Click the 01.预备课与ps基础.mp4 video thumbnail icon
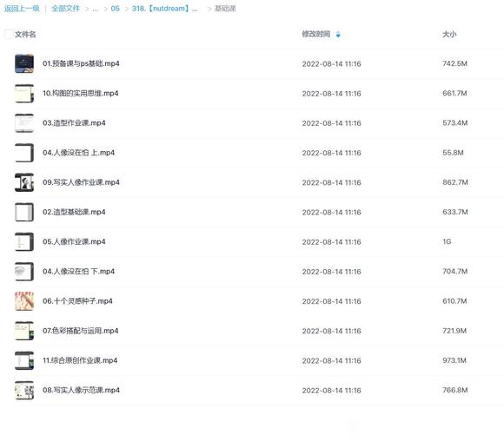The image size is (504, 441). click(x=24, y=63)
